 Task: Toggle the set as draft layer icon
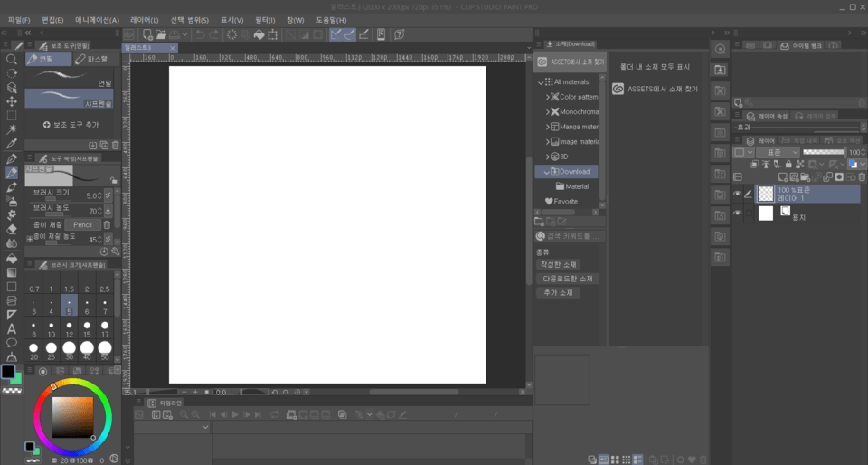coord(778,165)
